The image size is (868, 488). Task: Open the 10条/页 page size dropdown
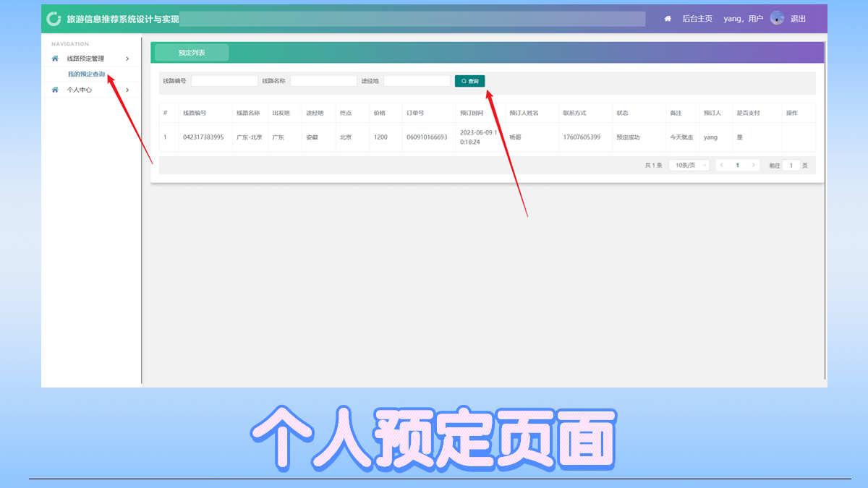tap(689, 166)
